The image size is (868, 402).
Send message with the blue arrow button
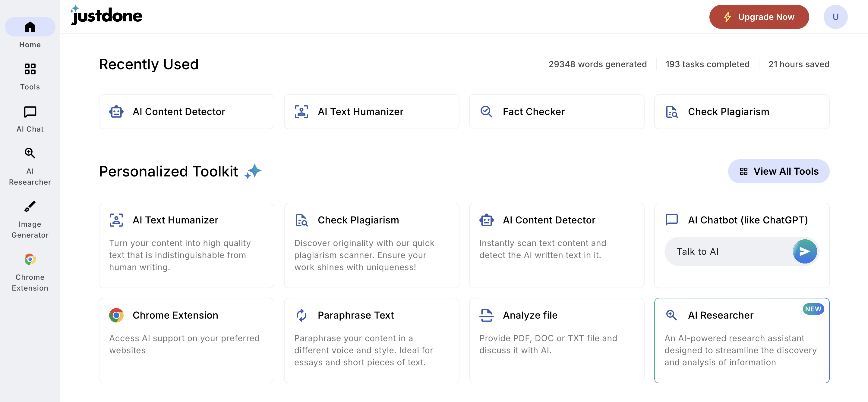point(805,251)
